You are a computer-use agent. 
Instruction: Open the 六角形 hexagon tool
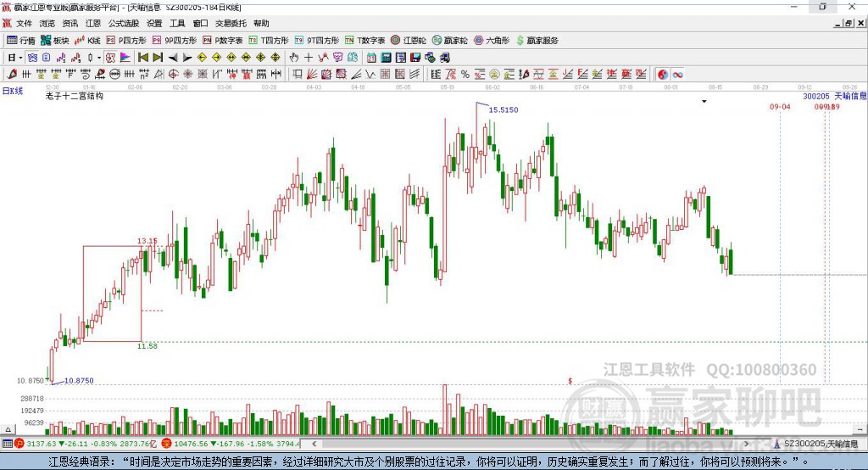[492, 41]
